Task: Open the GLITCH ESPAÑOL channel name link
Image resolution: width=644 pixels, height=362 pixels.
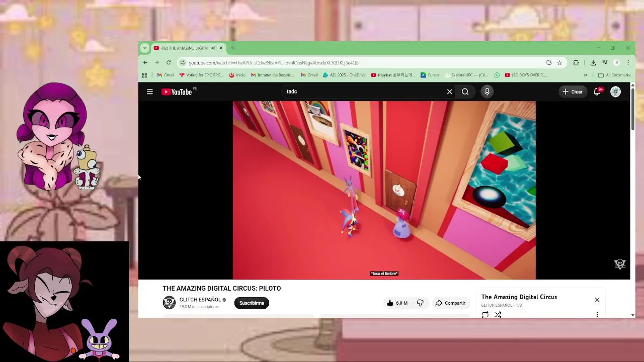Action: [200, 300]
